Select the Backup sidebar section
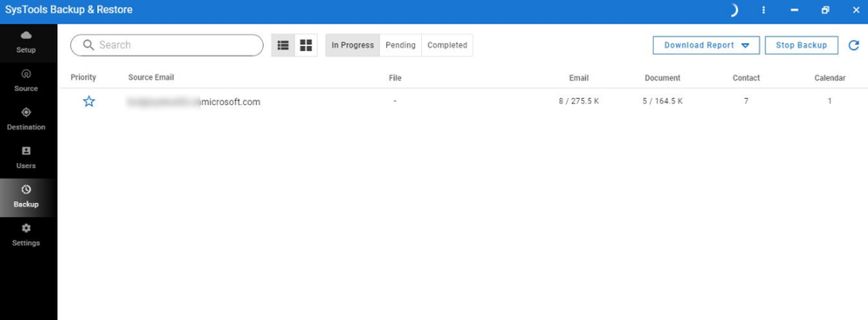Viewport: 868px width, 320px height. [x=26, y=198]
